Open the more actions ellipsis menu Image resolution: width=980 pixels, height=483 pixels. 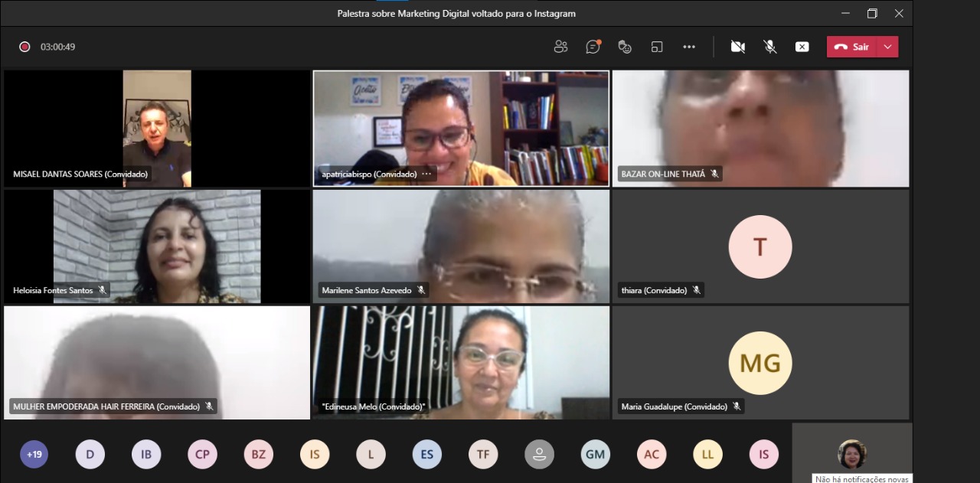click(689, 47)
